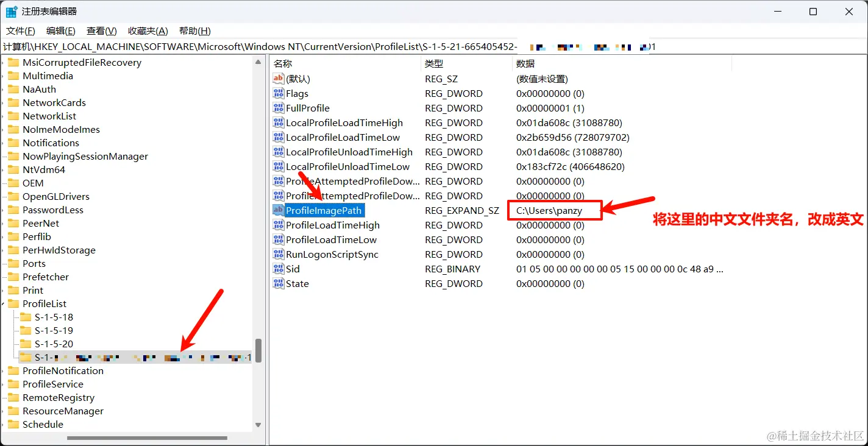Click the S-1-5-20 folder icon
This screenshot has width=868, height=446.
(x=26, y=344)
